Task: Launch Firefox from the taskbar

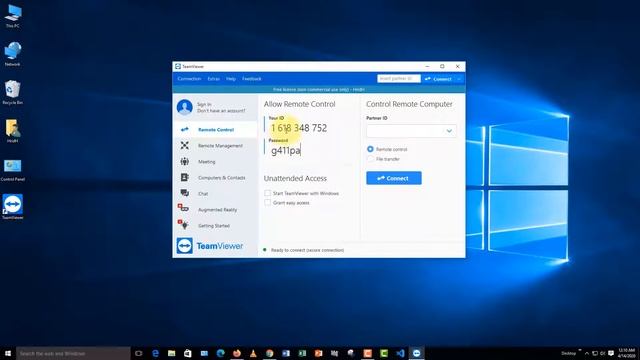Action: click(x=237, y=353)
